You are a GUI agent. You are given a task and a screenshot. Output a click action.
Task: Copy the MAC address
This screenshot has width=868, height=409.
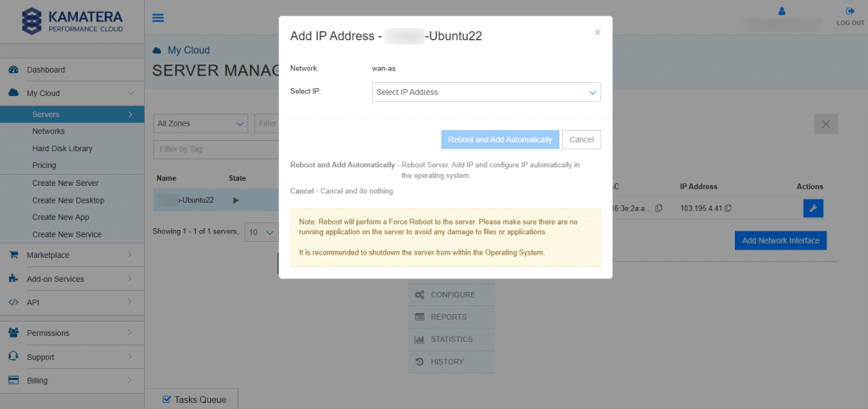[659, 209]
